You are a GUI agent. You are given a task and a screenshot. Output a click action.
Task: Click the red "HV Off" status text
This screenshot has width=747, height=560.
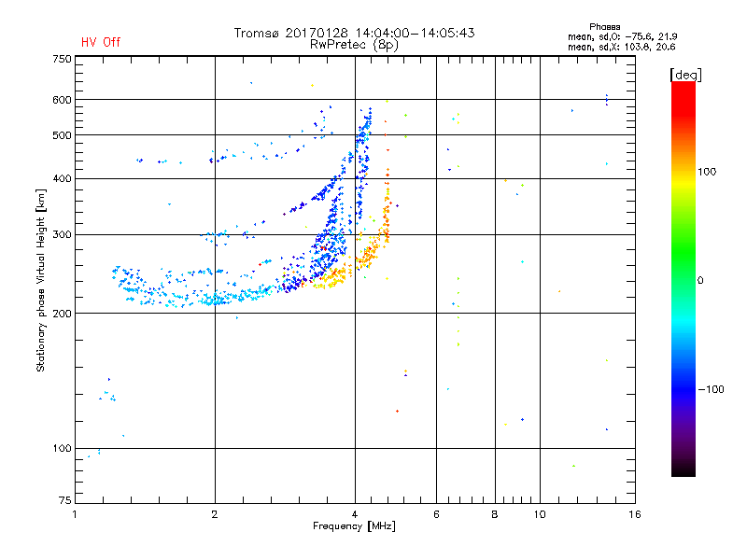pos(101,42)
